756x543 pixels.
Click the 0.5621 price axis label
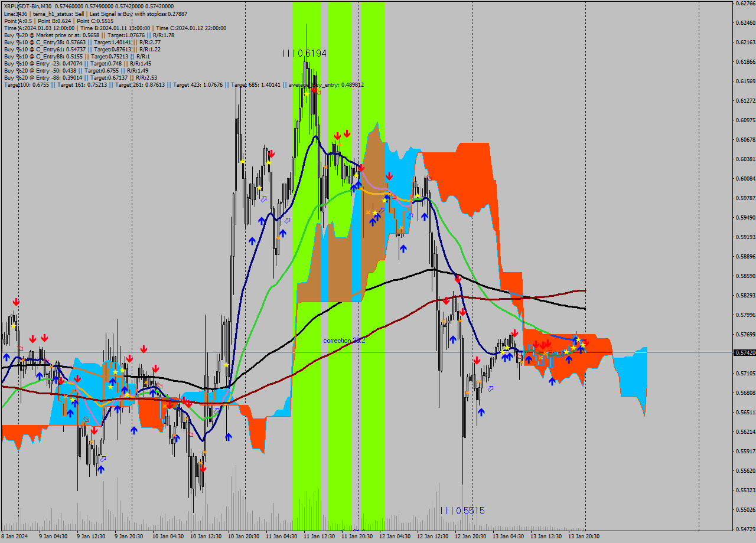[x=745, y=431]
